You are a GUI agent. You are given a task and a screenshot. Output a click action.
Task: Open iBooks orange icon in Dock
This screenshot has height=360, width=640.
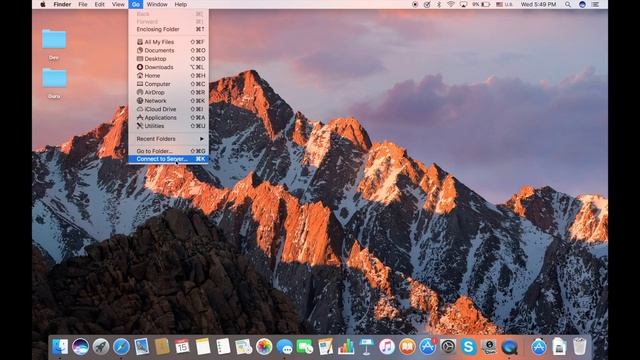407,347
